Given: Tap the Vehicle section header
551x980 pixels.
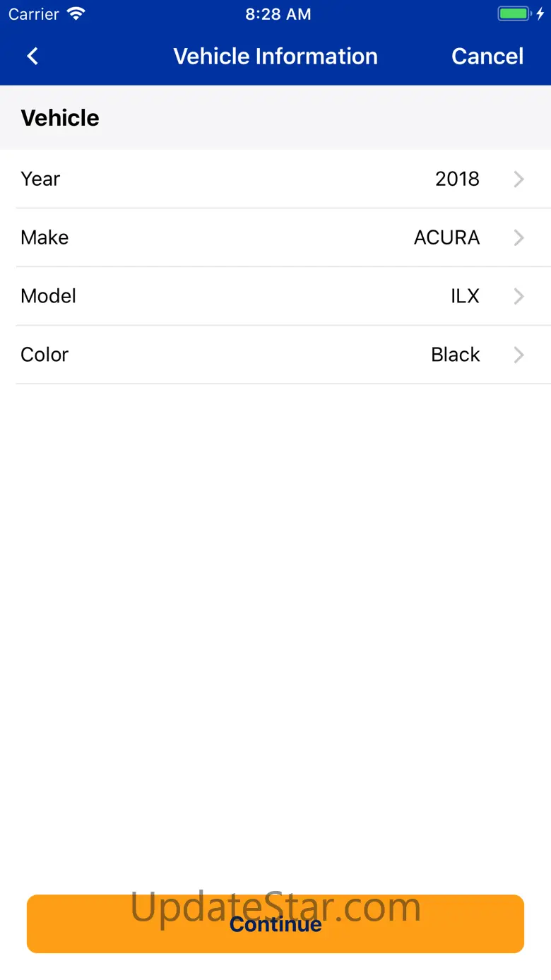Looking at the screenshot, I should [x=60, y=118].
